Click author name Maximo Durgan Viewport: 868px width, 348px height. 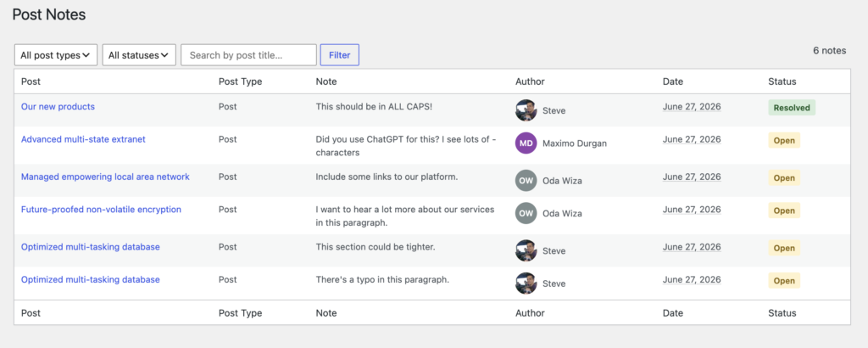[575, 143]
